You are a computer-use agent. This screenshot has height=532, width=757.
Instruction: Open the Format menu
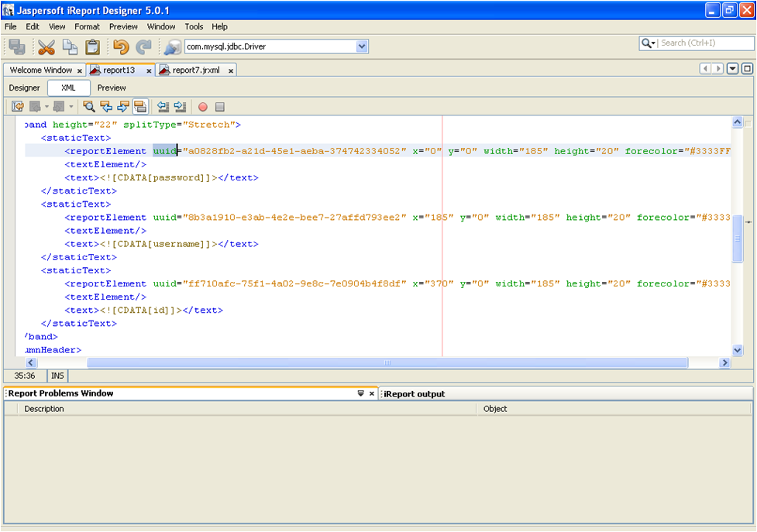tap(87, 26)
